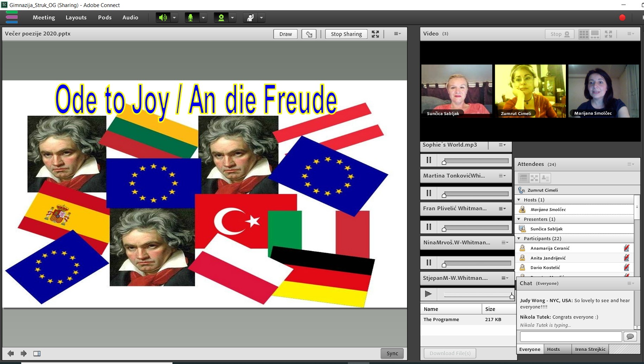
Task: Select Sunčica Sabljak's video feed
Action: coord(457,91)
